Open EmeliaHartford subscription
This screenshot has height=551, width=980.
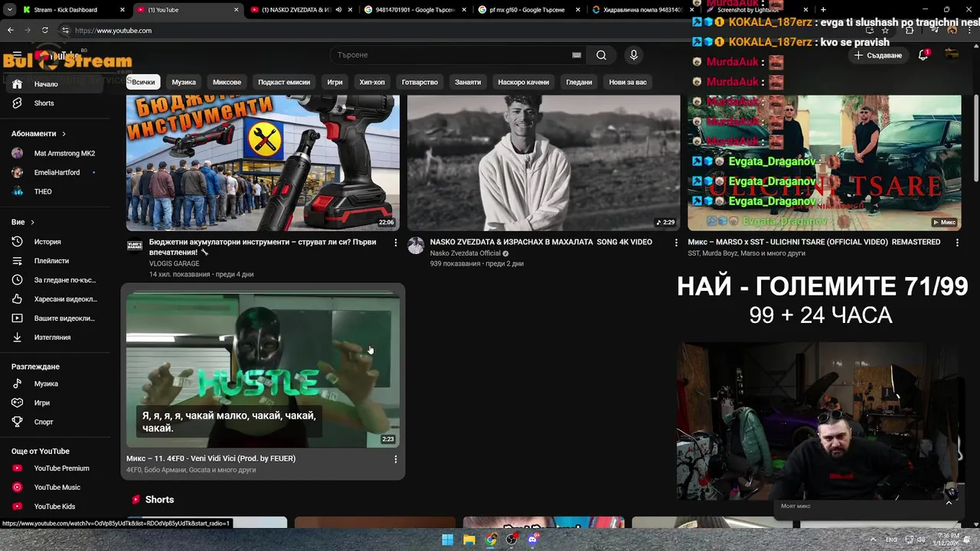55,173
